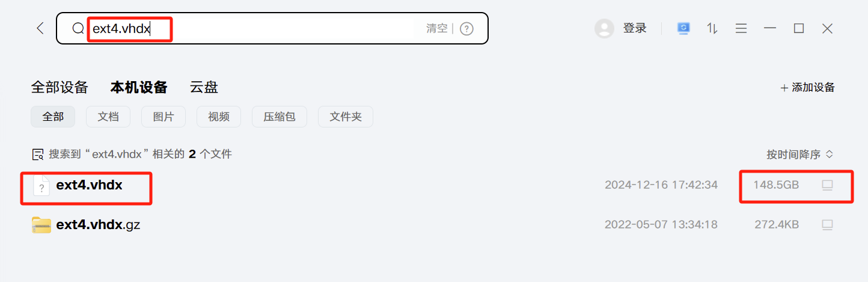Click 添加设备 to add a device
The image size is (868, 282).
807,88
